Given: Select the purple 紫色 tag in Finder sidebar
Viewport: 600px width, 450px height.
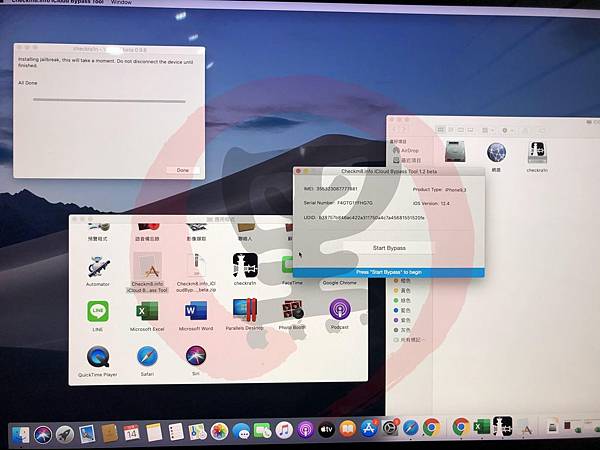Looking at the screenshot, I should 402,320.
